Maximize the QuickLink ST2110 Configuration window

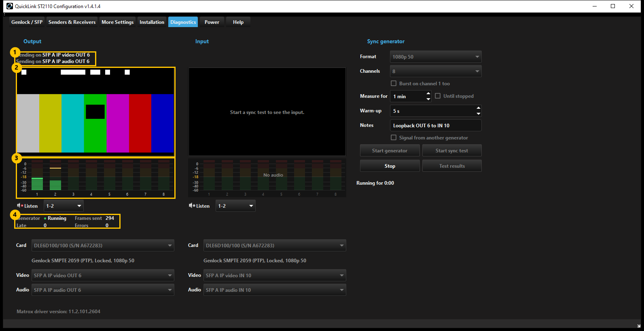point(613,6)
